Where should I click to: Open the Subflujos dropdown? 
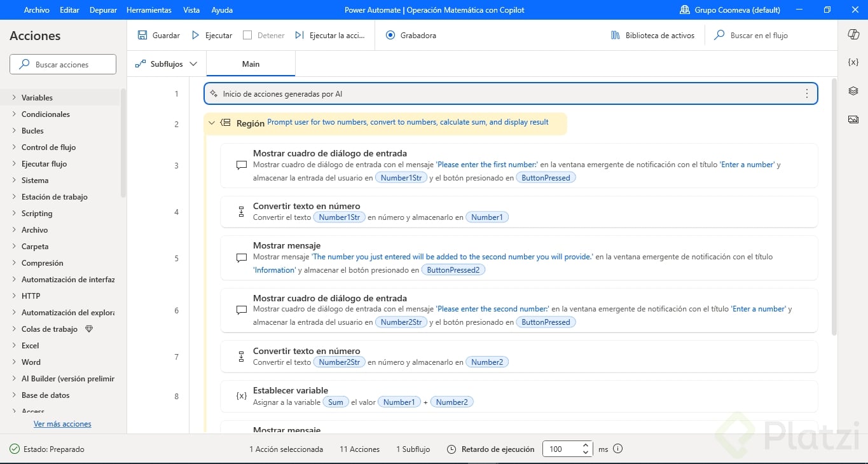pos(167,64)
